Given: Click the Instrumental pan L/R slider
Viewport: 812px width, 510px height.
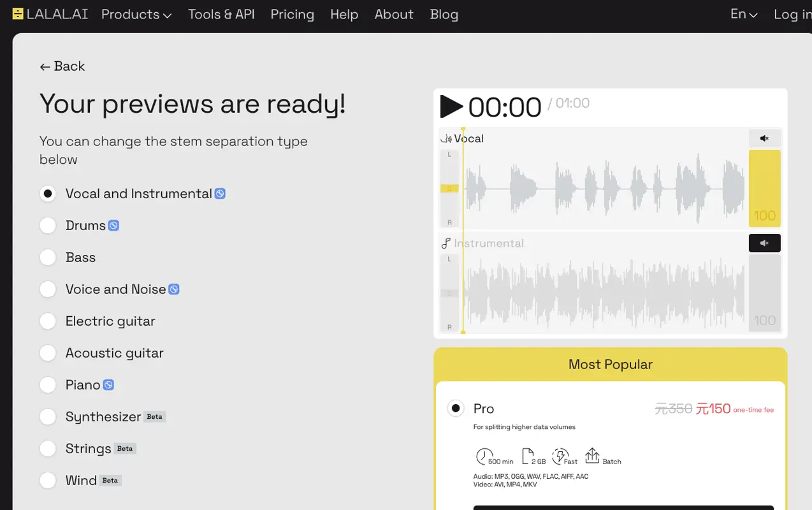Looking at the screenshot, I should 449,293.
